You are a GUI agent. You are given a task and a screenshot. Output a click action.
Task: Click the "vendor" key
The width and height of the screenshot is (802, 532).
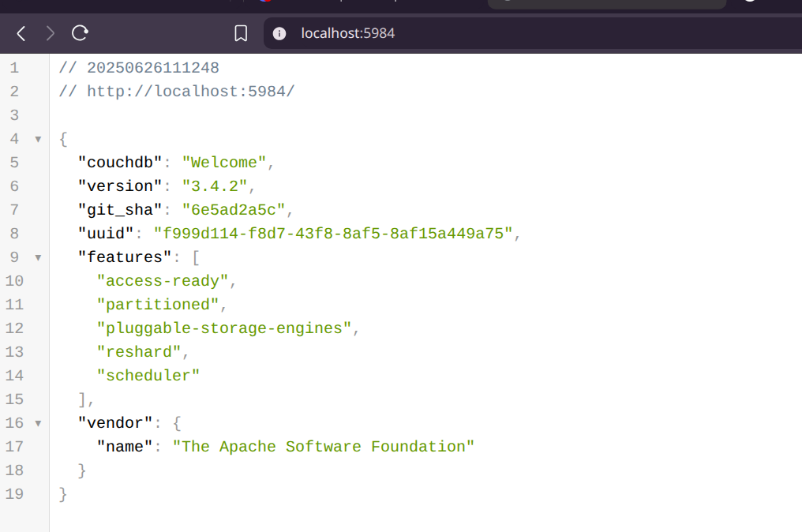click(115, 422)
